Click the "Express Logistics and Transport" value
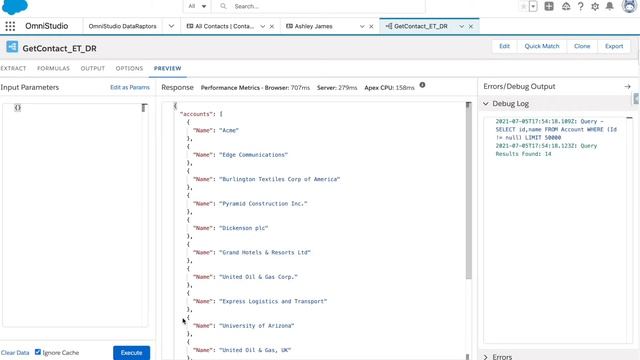 (x=273, y=301)
